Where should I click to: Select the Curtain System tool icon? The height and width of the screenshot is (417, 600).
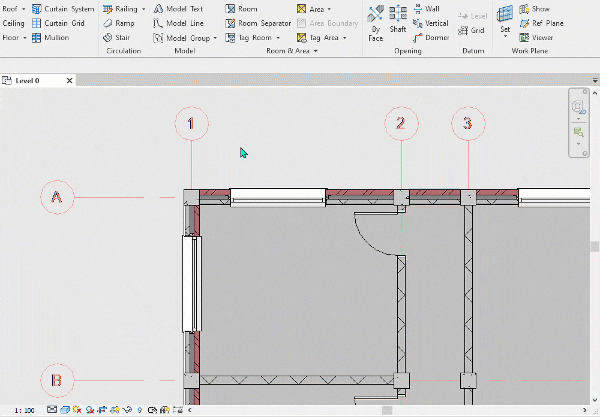[37, 9]
